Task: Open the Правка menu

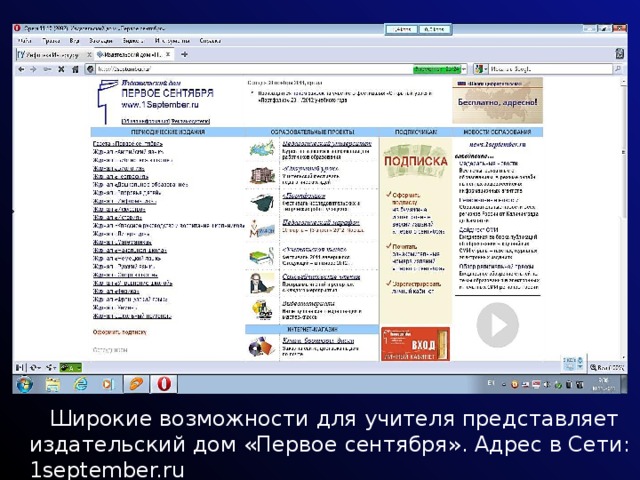Action: (51, 41)
